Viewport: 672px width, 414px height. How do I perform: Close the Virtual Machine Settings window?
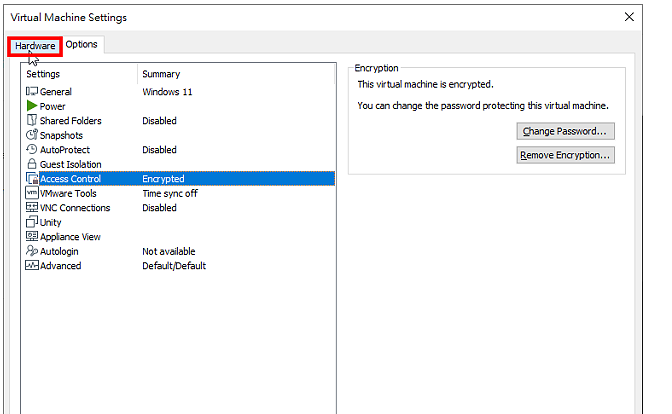629,17
